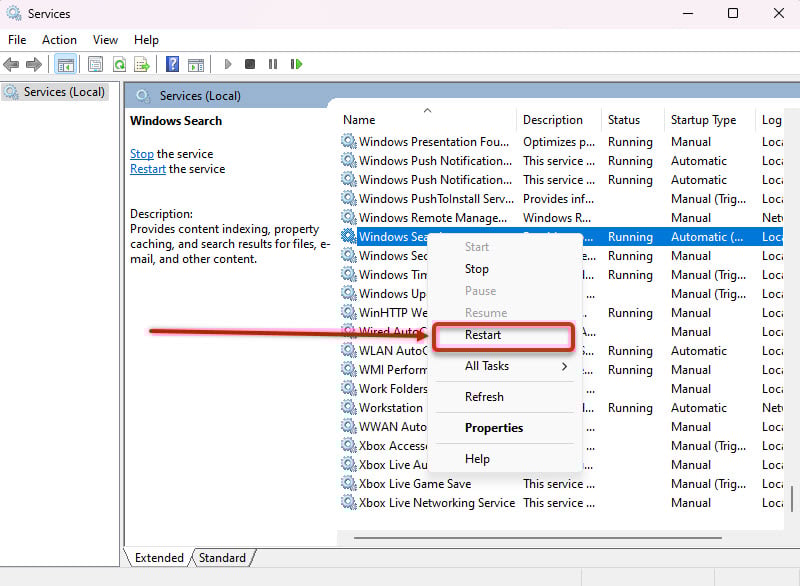The height and width of the screenshot is (586, 800).
Task: Open the Help menu in the menu bar
Action: coord(146,40)
